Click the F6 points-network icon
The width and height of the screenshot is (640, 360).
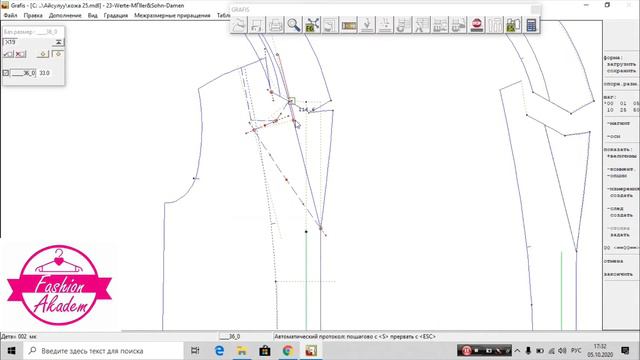(x=312, y=25)
